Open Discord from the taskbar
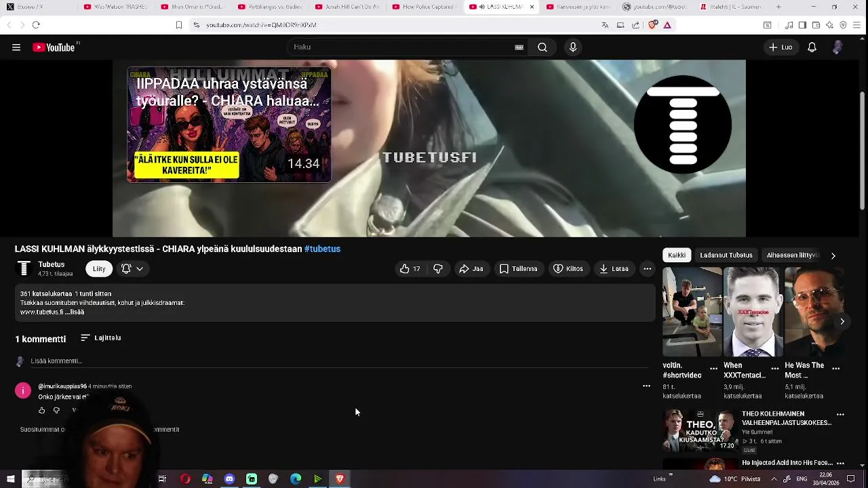The image size is (868, 488). 229,479
